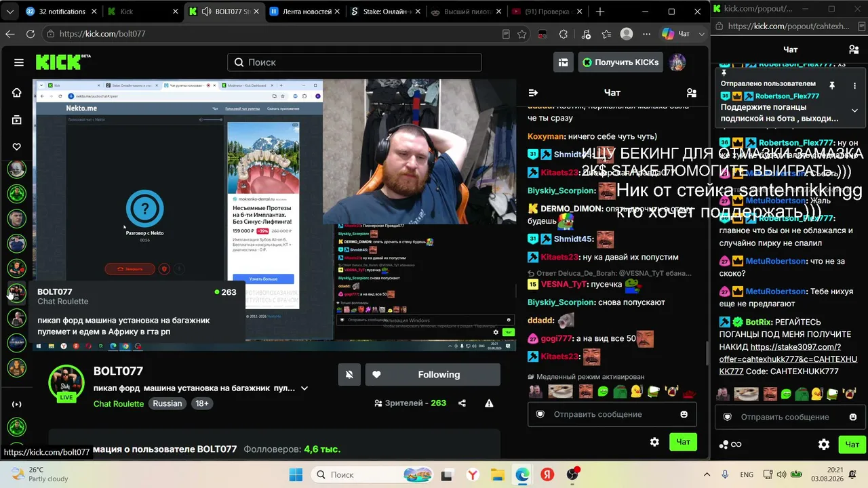Viewport: 868px width, 488px height.
Task: Select the BOLT077 stream tab
Action: coord(224,12)
